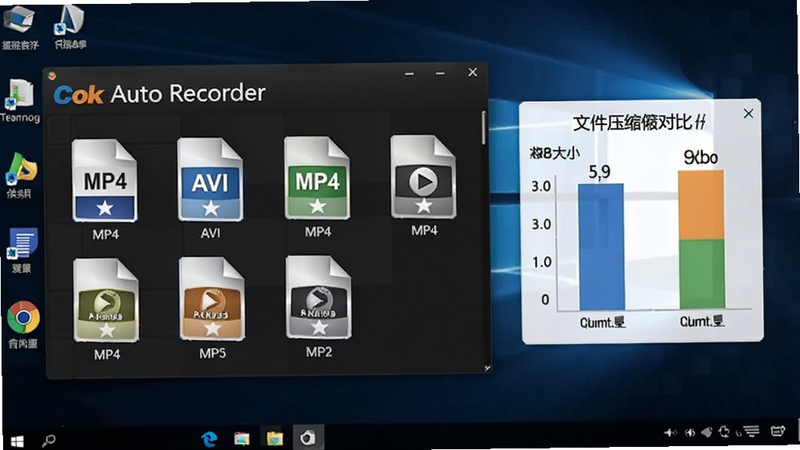Select the blue MP4 format icon
800x450 pixels.
105,180
